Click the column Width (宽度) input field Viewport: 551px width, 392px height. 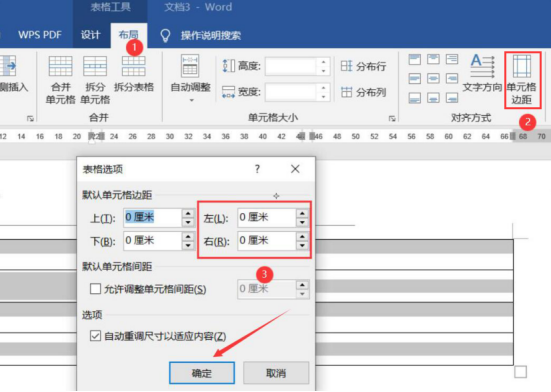tap(291, 92)
